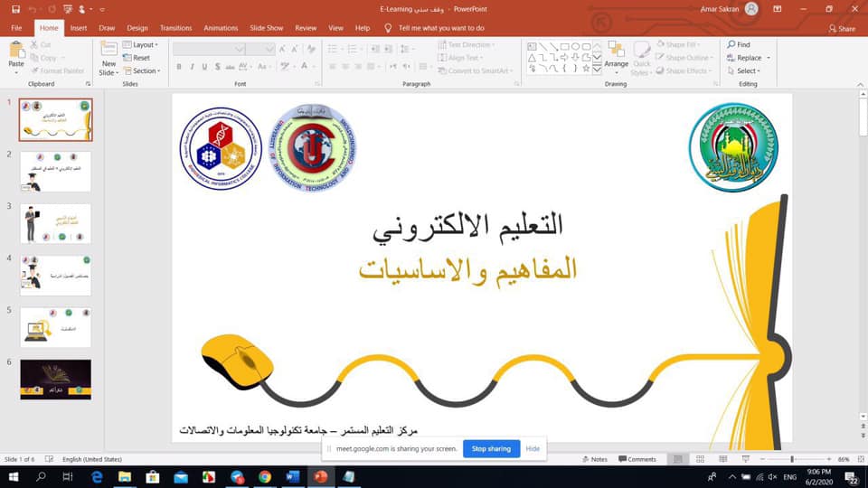Viewport: 868px width, 488px height.
Task: Select slide 6 thumbnail in slide panel
Action: tap(55, 379)
